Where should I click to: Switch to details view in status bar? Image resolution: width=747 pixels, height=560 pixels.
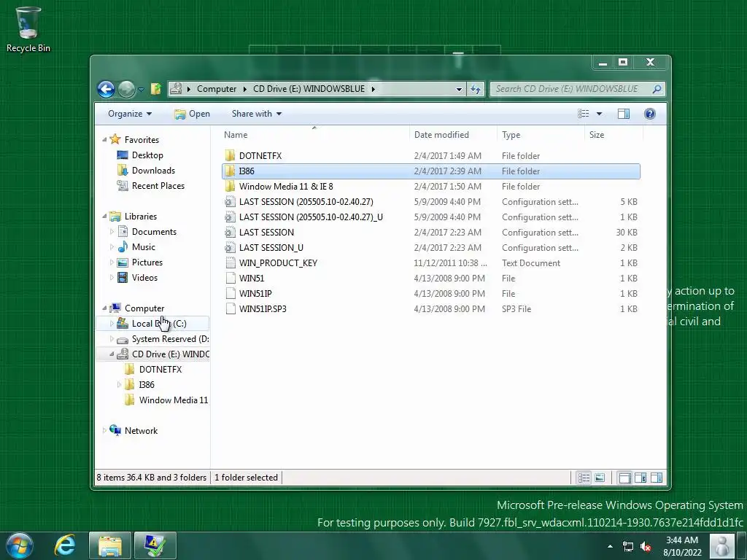click(x=584, y=478)
